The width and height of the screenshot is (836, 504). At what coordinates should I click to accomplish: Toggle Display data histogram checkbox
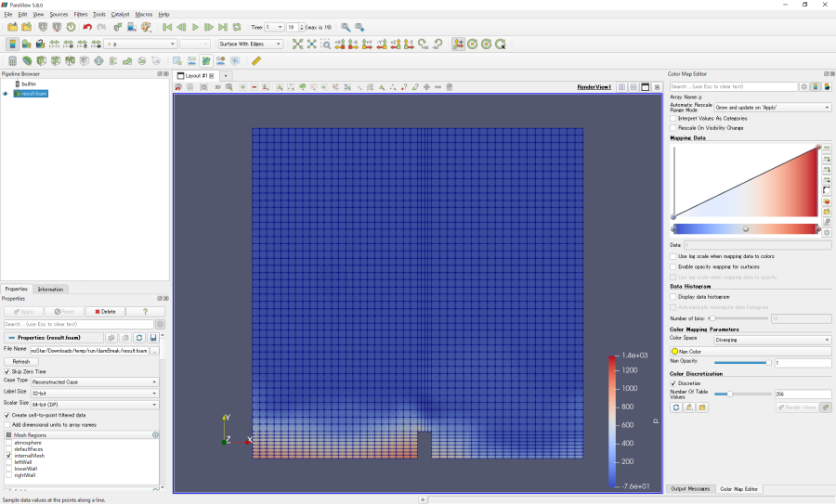click(x=673, y=297)
